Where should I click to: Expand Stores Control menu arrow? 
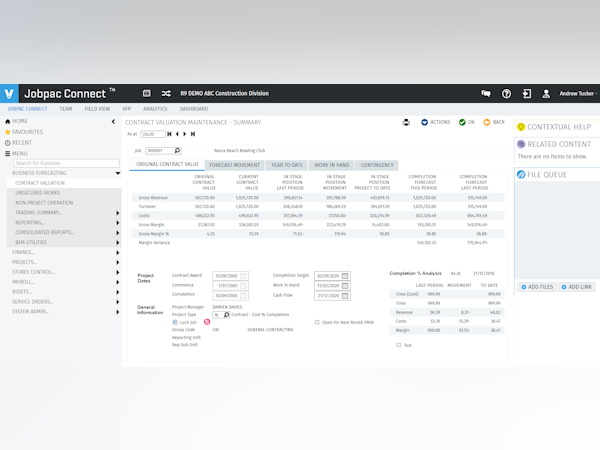117,272
